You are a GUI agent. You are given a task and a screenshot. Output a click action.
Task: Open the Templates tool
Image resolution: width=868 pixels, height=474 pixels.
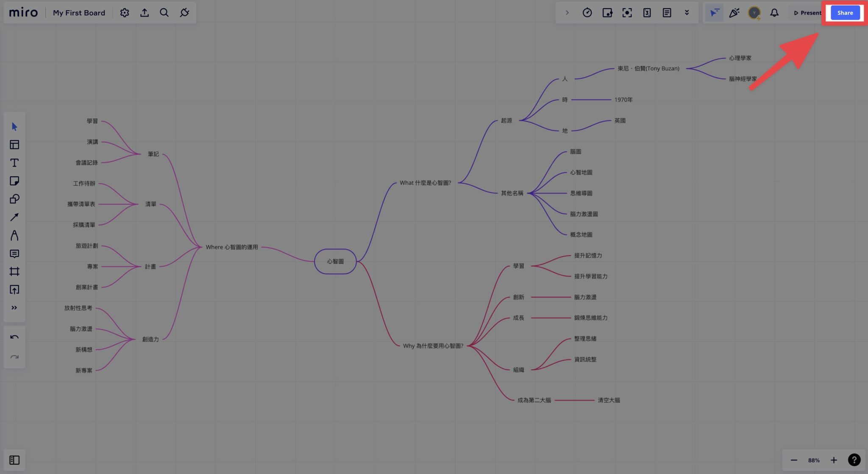(x=14, y=145)
